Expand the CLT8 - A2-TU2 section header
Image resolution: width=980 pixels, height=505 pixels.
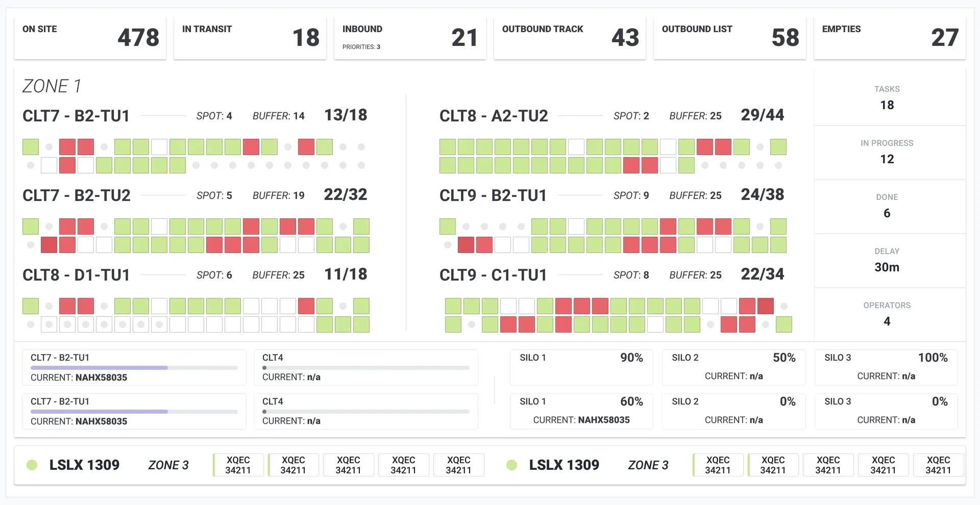493,116
